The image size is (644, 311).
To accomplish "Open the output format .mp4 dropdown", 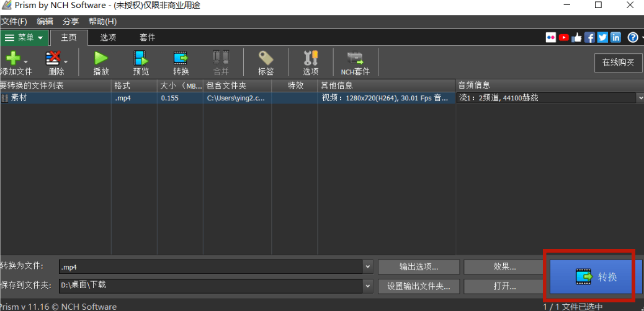I will (367, 267).
